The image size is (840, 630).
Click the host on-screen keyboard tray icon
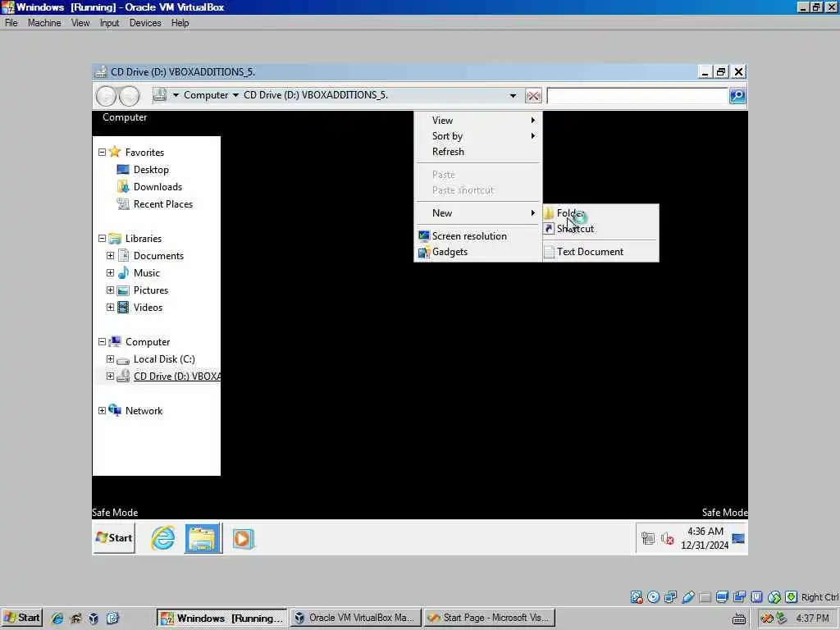739,619
